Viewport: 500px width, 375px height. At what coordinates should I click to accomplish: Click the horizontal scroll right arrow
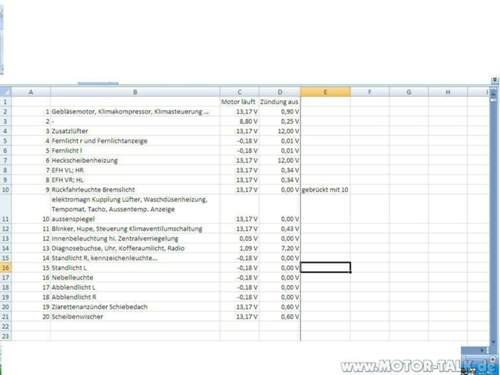pos(483,350)
